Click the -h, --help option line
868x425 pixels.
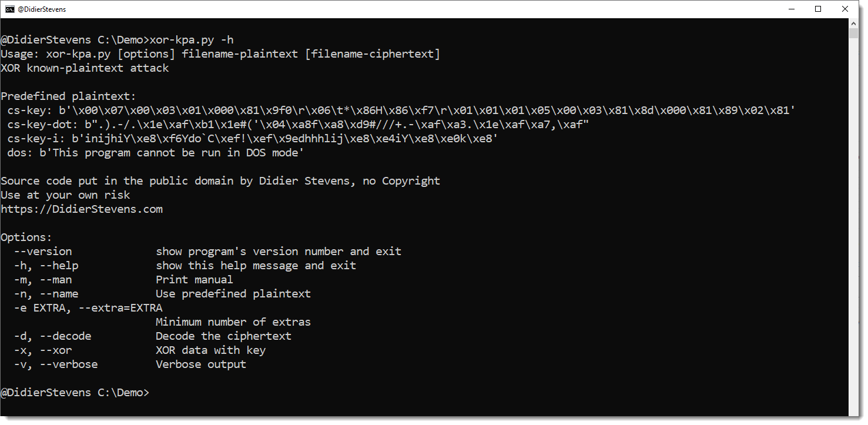[46, 266]
